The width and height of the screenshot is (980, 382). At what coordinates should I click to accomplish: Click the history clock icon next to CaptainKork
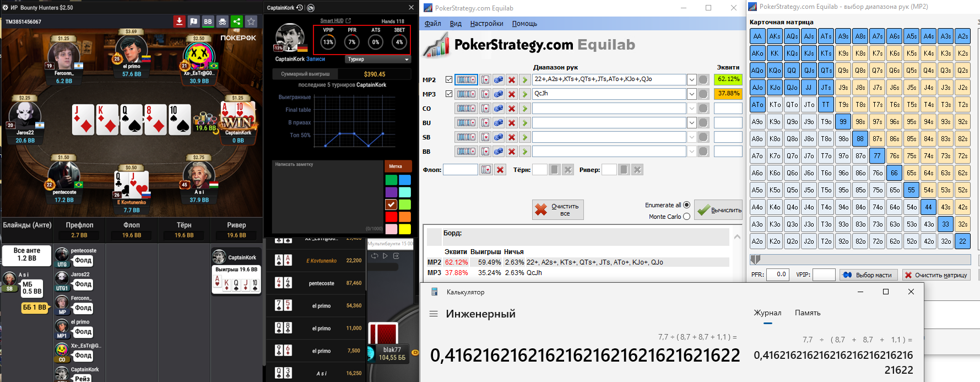(x=300, y=8)
